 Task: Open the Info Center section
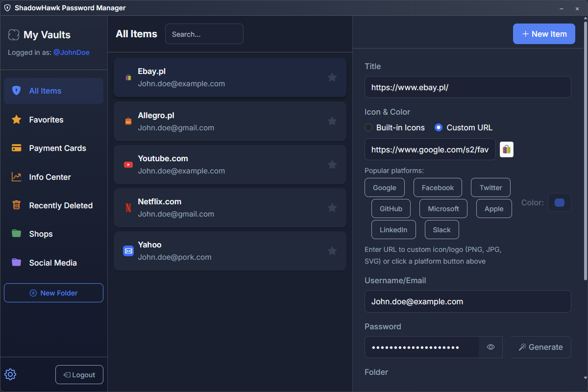pyautogui.click(x=54, y=177)
